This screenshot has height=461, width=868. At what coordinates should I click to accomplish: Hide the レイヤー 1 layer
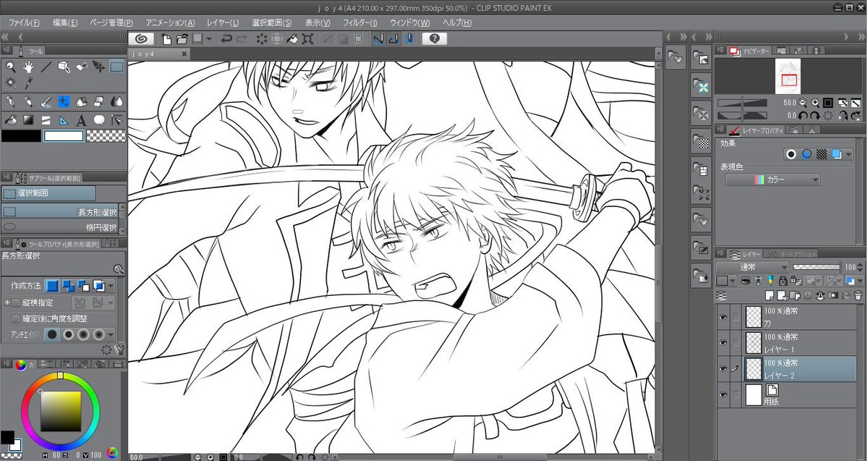[723, 342]
